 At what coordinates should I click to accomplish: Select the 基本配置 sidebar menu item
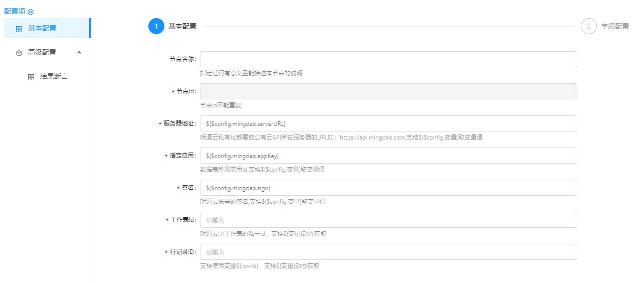tap(42, 28)
